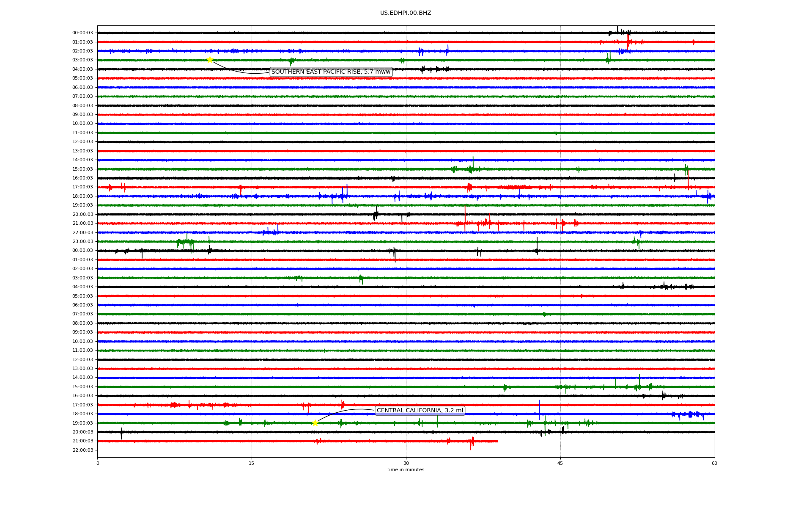Select the SOUTHERN EAST PACIFIC RISE 5.7 mww annotation
Viewport: 812px width, 508px height.
click(x=331, y=72)
